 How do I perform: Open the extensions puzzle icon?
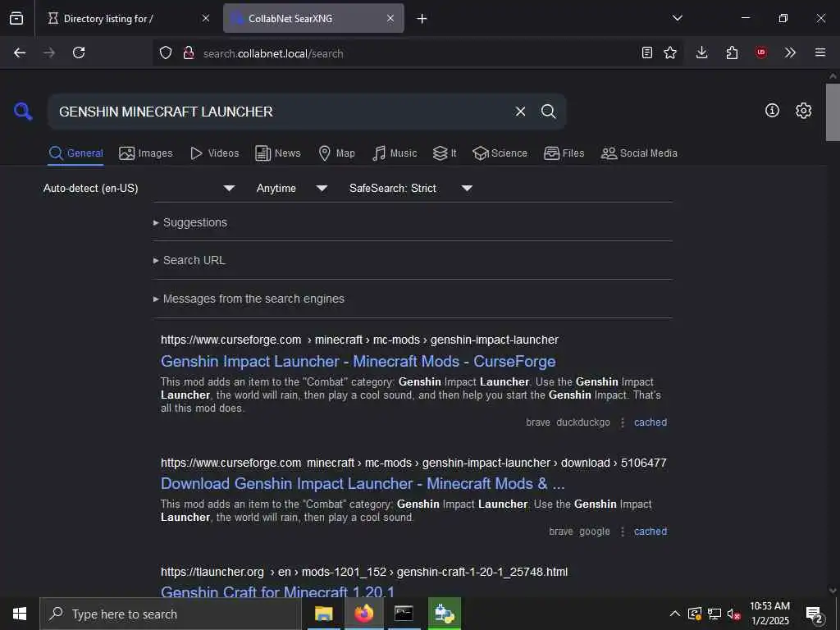tap(732, 52)
